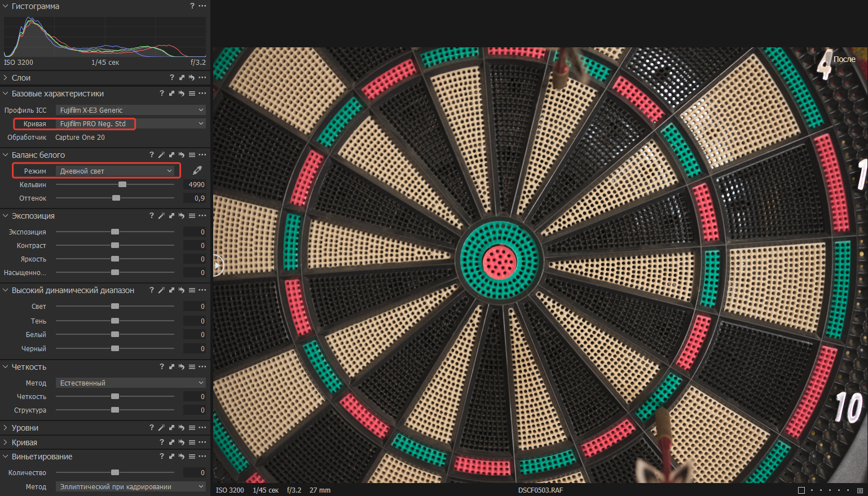Collapse the Базовые характеристики panel
The image size is (868, 496).
tap(6, 93)
